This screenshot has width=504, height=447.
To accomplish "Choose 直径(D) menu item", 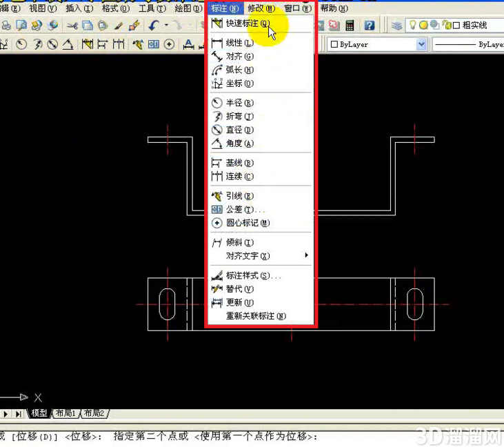I will (x=261, y=130).
